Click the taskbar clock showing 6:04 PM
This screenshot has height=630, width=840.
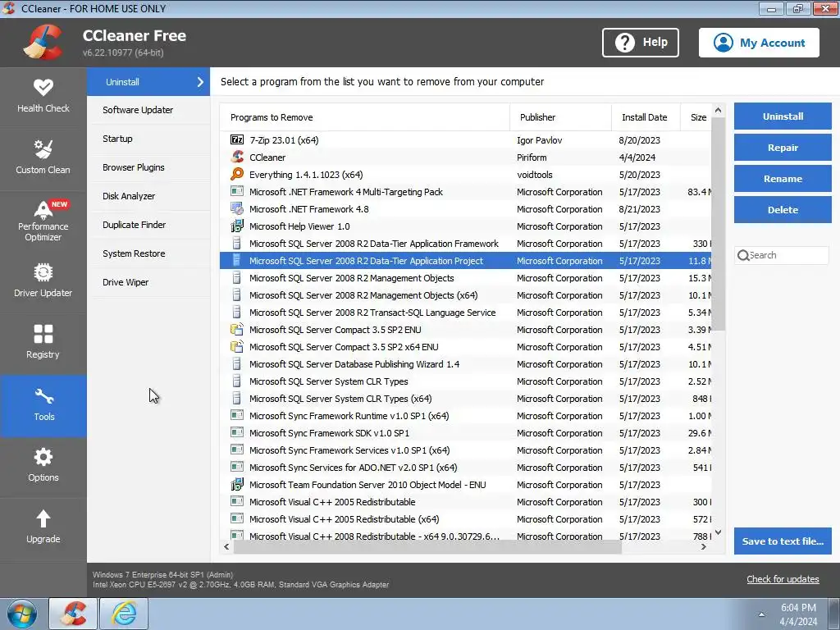click(798, 614)
